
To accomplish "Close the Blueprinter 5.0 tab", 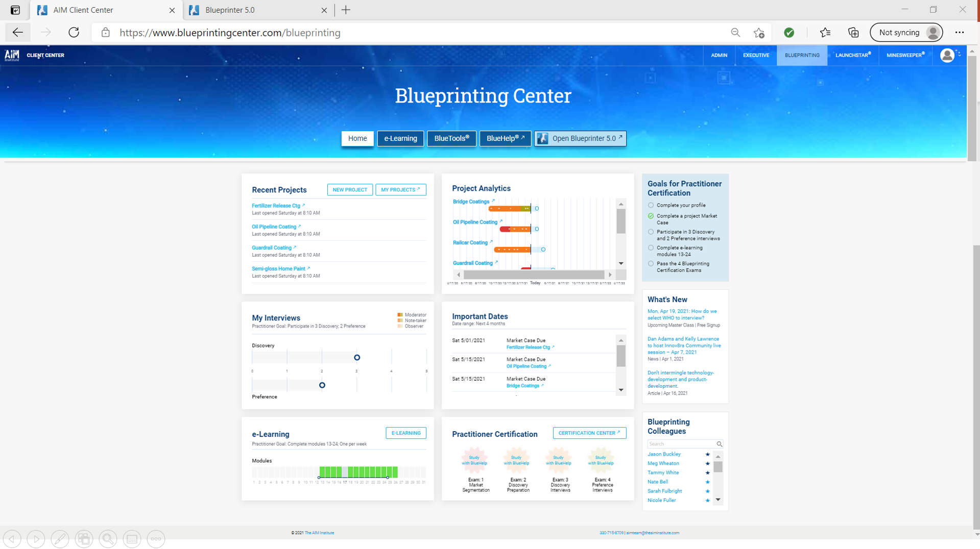I will pos(324,10).
